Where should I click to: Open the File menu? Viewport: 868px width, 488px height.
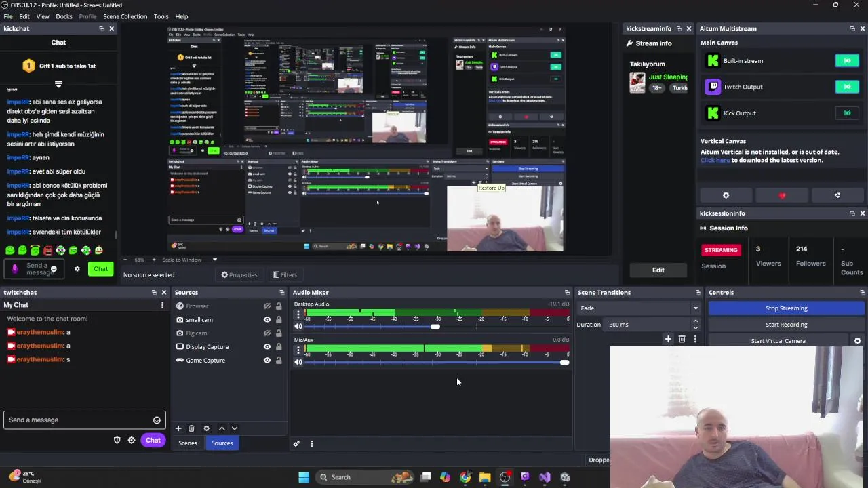pyautogui.click(x=8, y=16)
